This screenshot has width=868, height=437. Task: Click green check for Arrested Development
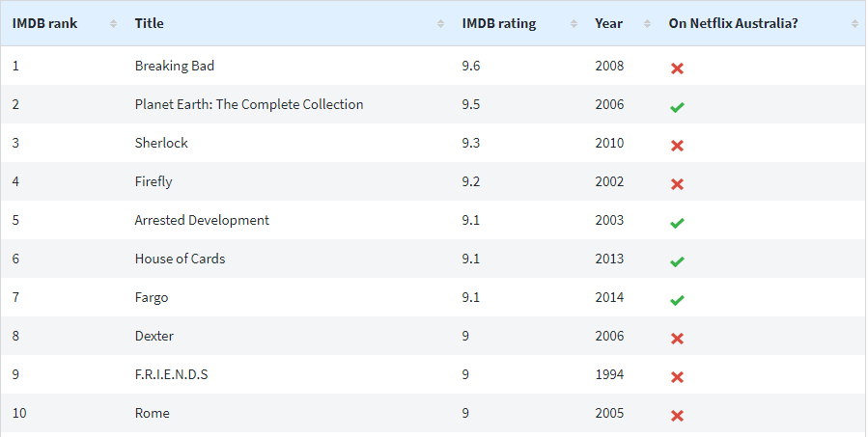[x=677, y=223]
